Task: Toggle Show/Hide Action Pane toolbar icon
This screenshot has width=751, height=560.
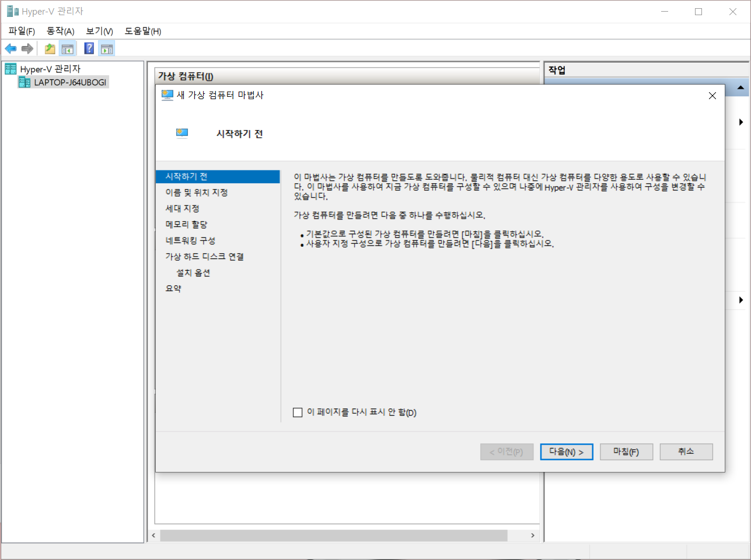Action: point(107,48)
